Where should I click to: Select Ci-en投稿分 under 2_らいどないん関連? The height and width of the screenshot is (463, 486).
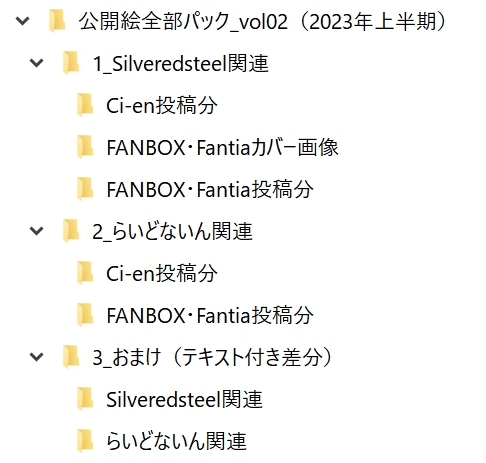(162, 273)
